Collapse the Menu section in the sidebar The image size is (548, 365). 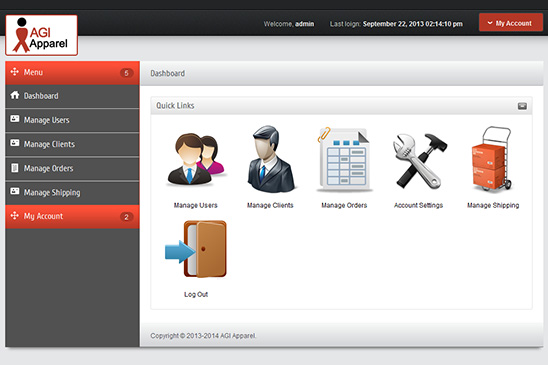point(72,73)
